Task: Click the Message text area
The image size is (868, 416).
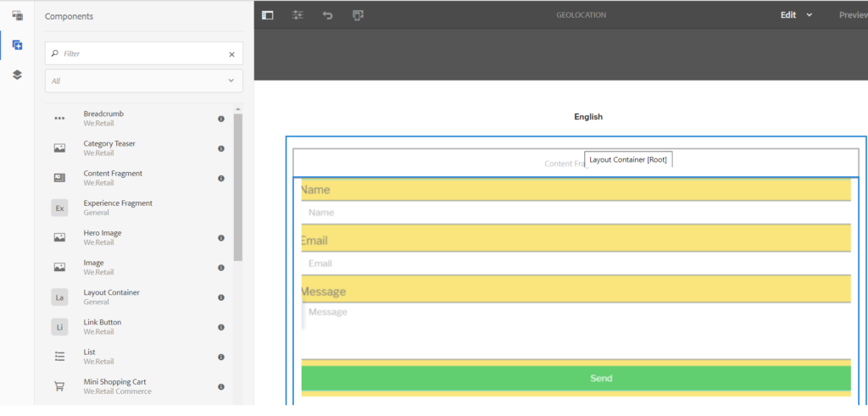Action: coord(576,330)
